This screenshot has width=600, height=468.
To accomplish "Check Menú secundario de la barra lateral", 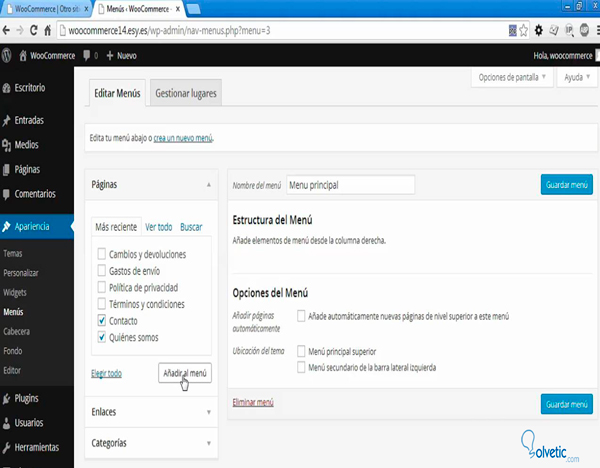I will tap(301, 367).
